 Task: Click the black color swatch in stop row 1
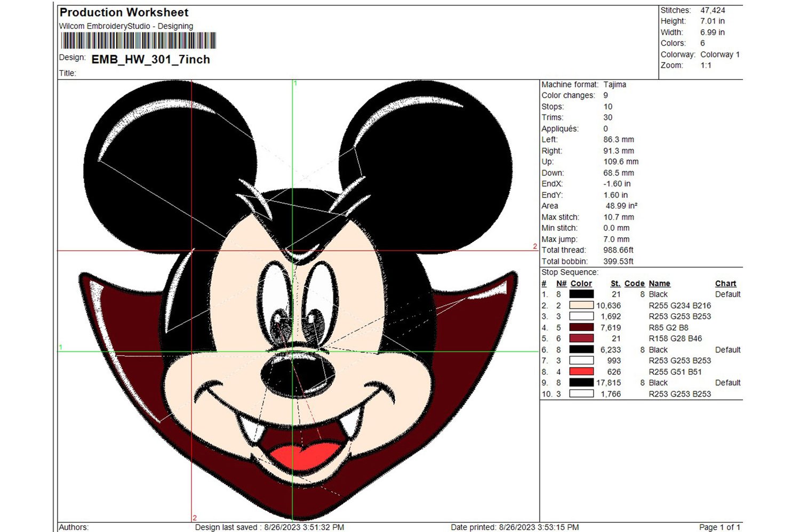581,294
